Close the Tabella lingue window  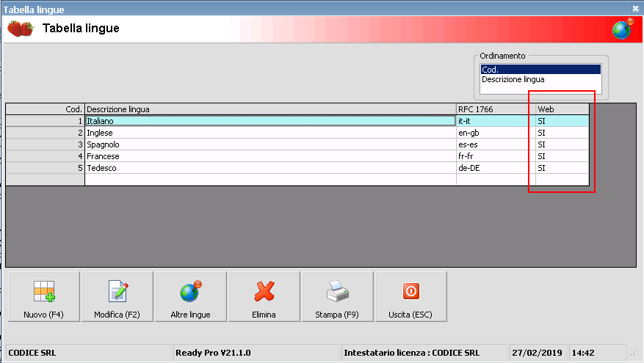[x=635, y=8]
